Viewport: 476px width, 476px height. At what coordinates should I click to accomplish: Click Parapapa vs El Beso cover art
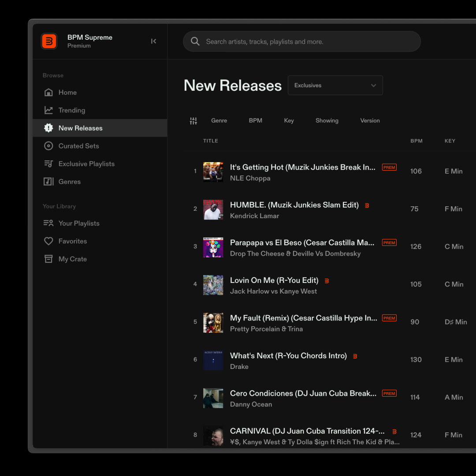coord(213,247)
